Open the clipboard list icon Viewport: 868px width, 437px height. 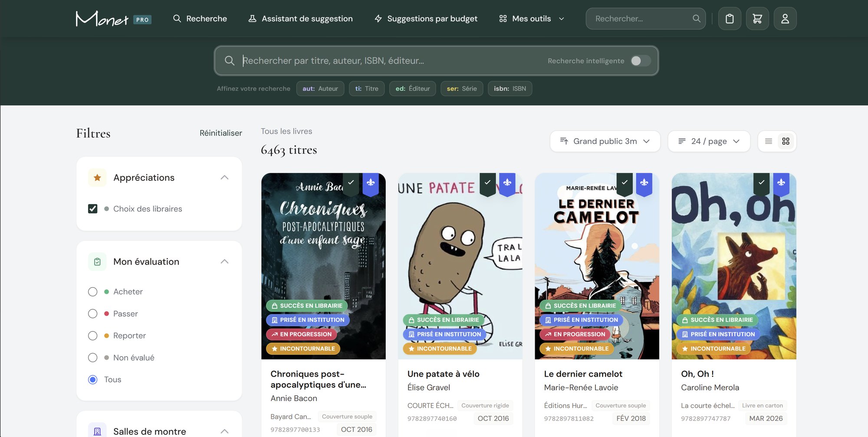coord(730,19)
